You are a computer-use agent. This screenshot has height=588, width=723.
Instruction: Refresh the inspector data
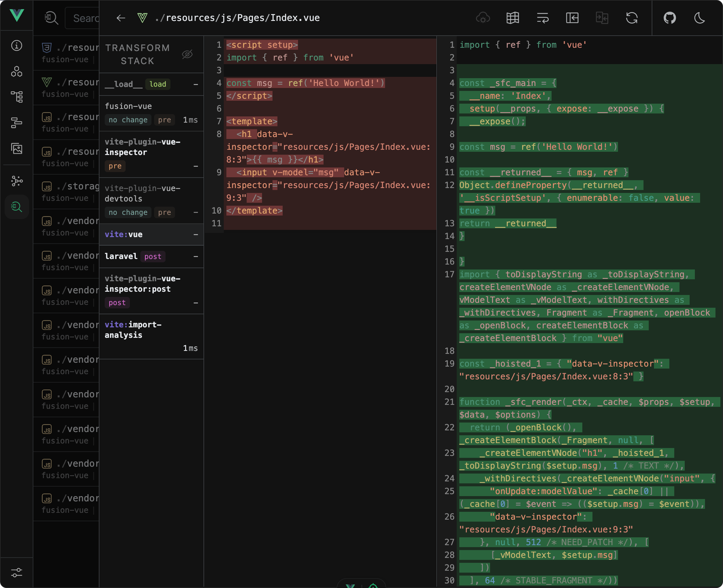click(632, 18)
